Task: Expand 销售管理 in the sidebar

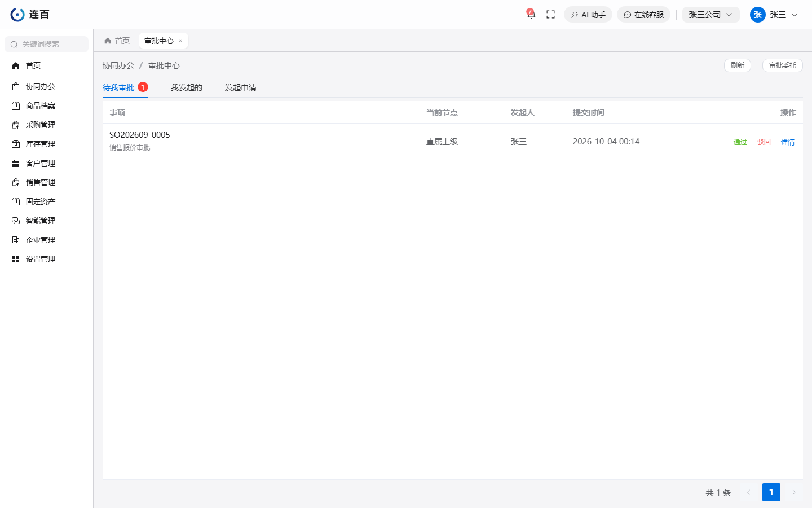Action: [x=41, y=182]
